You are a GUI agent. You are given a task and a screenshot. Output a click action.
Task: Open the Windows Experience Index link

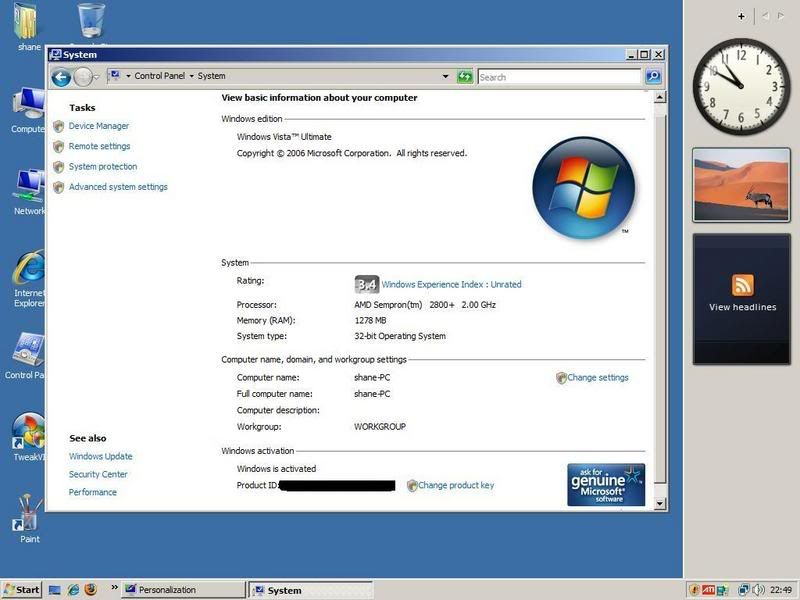451,284
